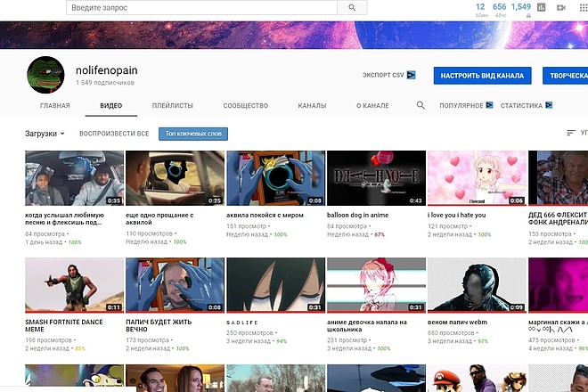Open the Плейлисты tab
Viewport: 588px width, 392px height.
pos(173,106)
